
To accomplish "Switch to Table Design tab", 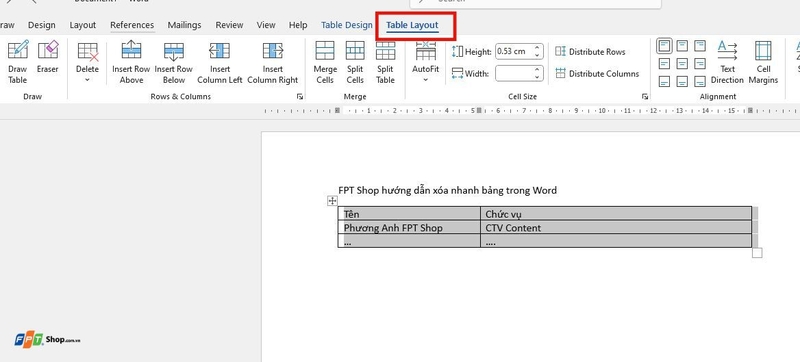I will pyautogui.click(x=347, y=25).
